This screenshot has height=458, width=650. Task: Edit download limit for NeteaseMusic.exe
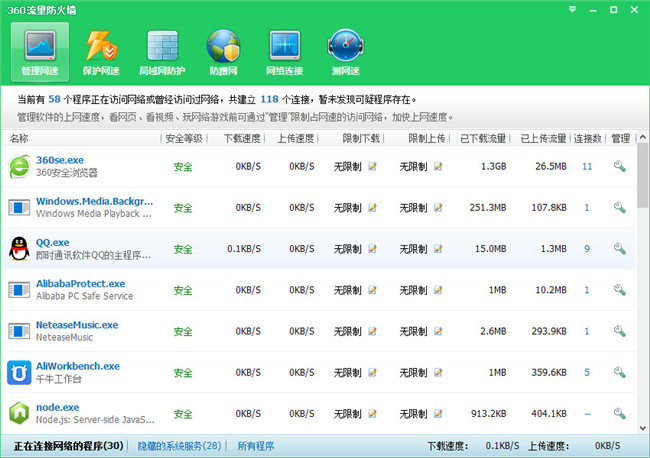click(x=372, y=331)
